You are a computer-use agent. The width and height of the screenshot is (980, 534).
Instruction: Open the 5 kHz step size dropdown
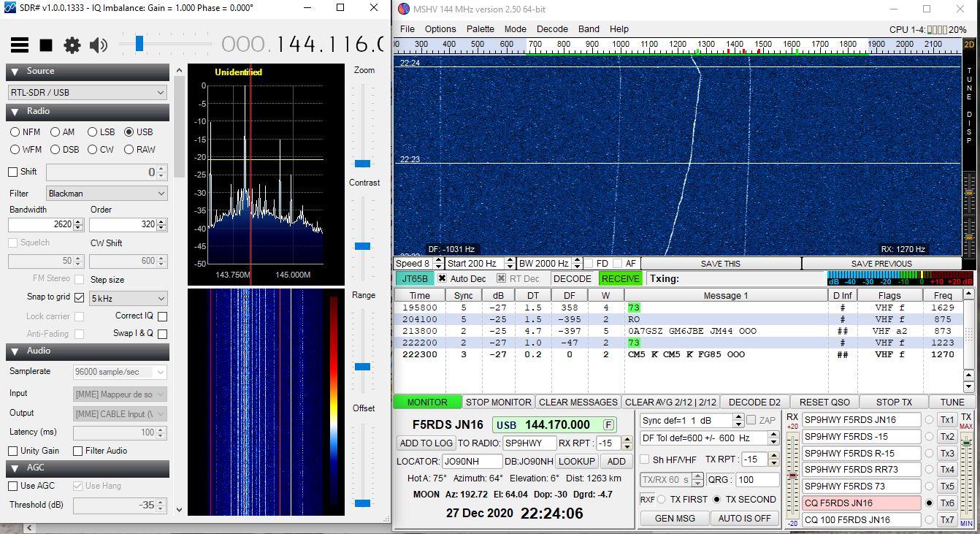click(129, 299)
